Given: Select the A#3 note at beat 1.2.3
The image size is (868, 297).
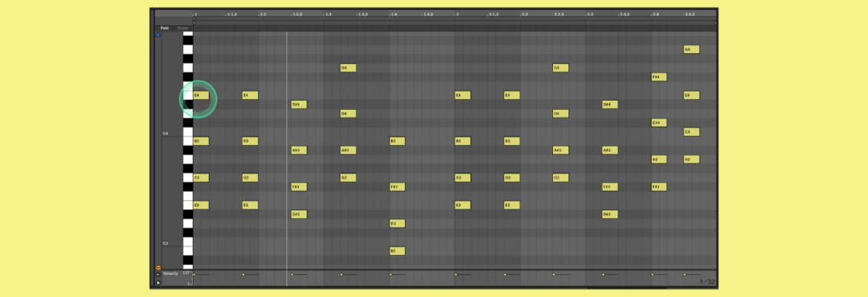Looking at the screenshot, I should (x=299, y=150).
